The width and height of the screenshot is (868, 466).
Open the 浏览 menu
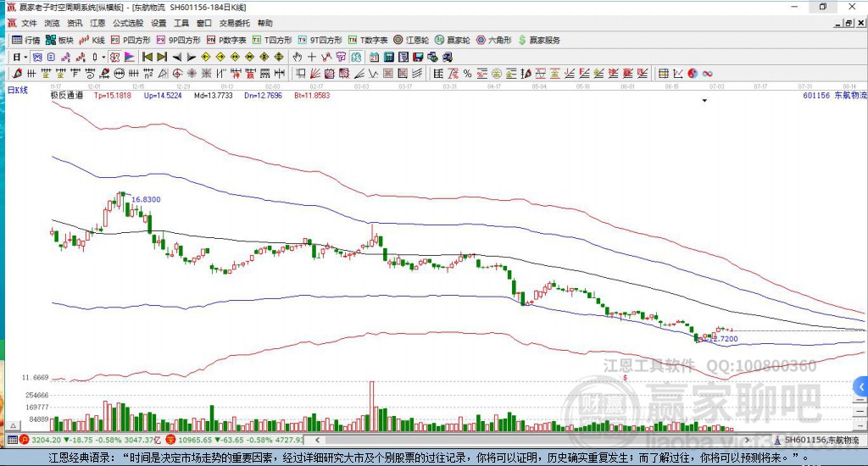(x=52, y=23)
